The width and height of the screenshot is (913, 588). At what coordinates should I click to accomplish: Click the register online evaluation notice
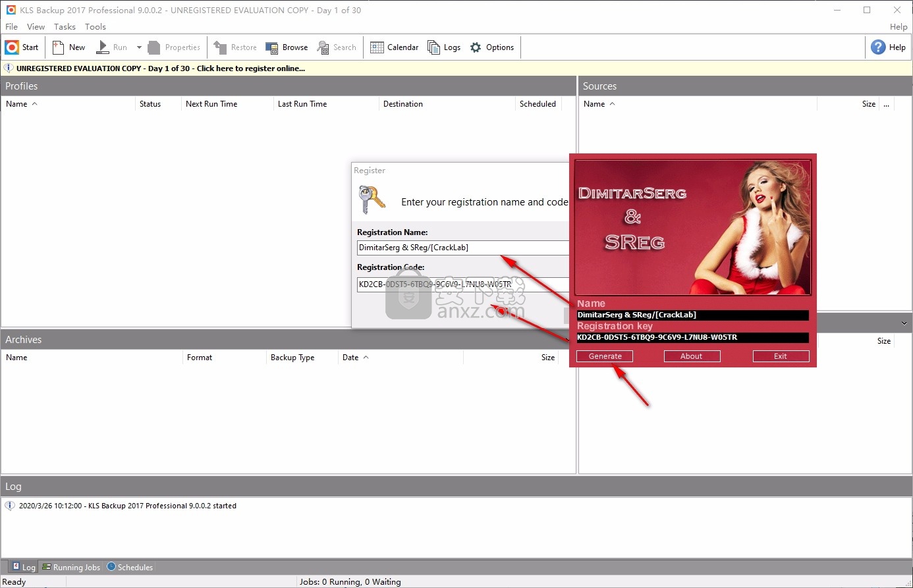click(161, 68)
